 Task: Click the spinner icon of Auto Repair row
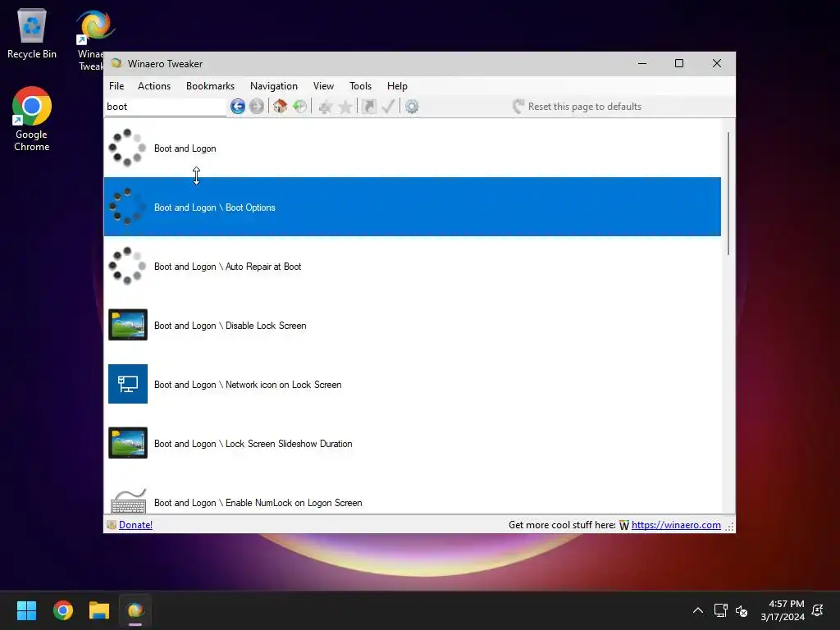click(x=127, y=267)
